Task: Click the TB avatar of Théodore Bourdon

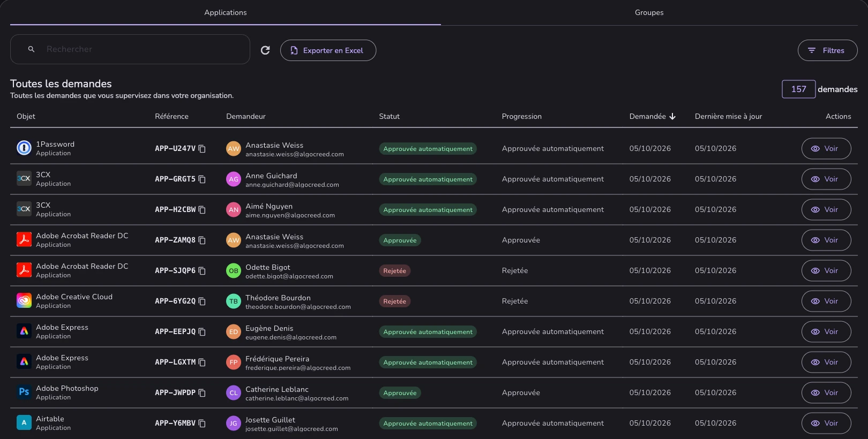Action: (234, 301)
